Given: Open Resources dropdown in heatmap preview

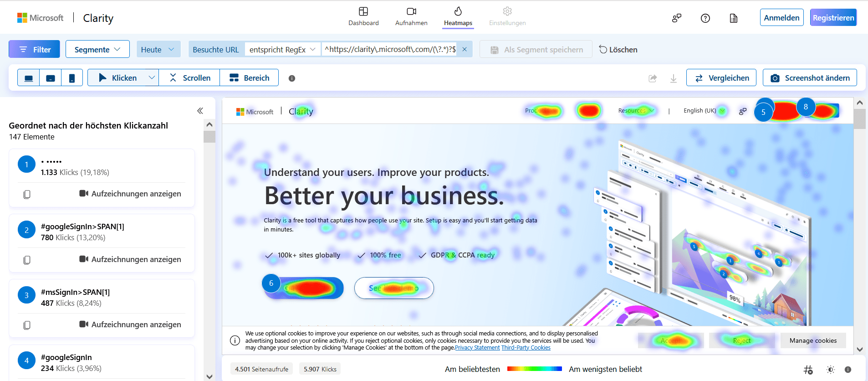Looking at the screenshot, I should point(636,111).
